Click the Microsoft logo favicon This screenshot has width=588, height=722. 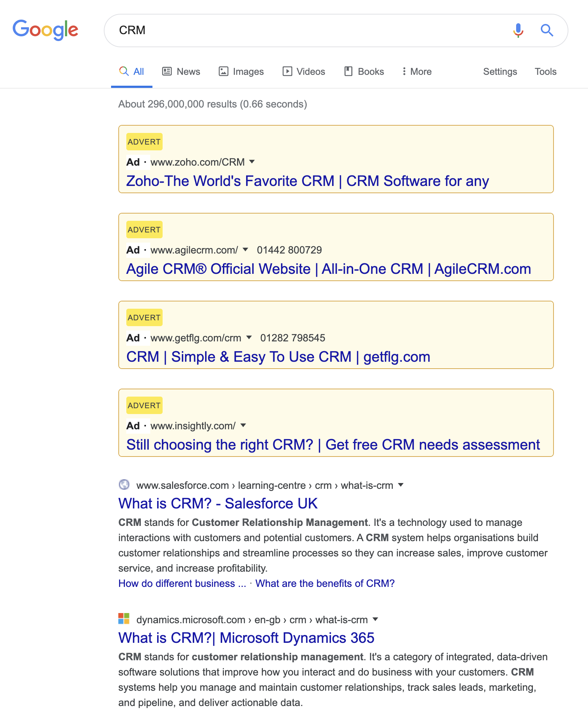coord(124,618)
